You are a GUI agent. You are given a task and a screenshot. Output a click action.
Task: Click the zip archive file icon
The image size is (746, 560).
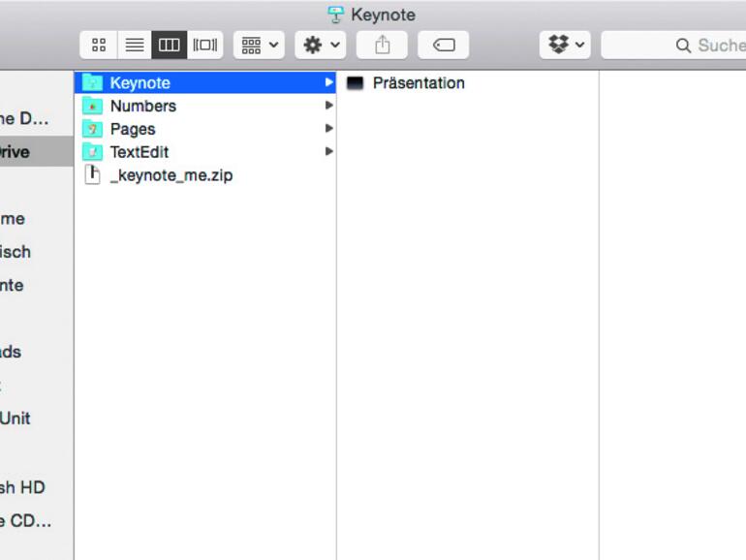coord(92,174)
